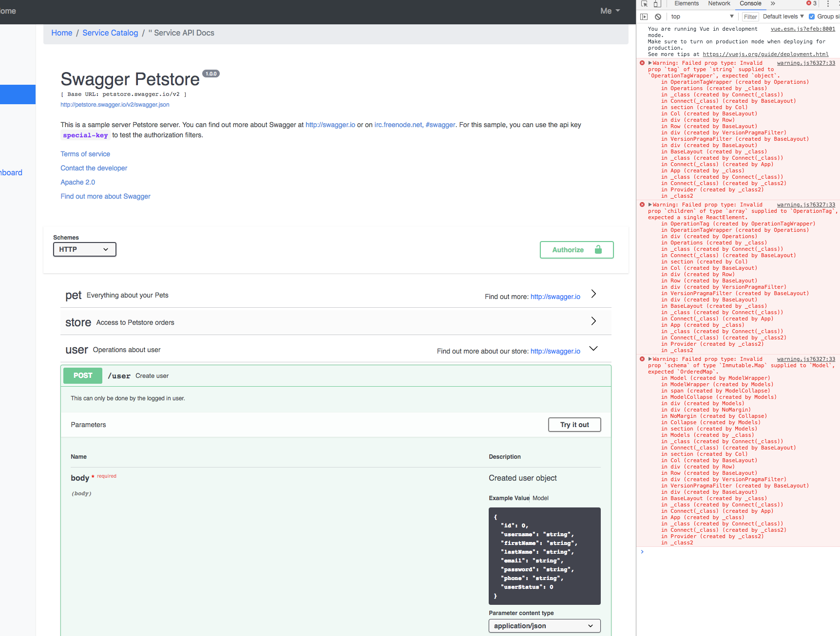The image size is (840, 636).
Task: Expand the pet section arrow
Action: coord(593,294)
